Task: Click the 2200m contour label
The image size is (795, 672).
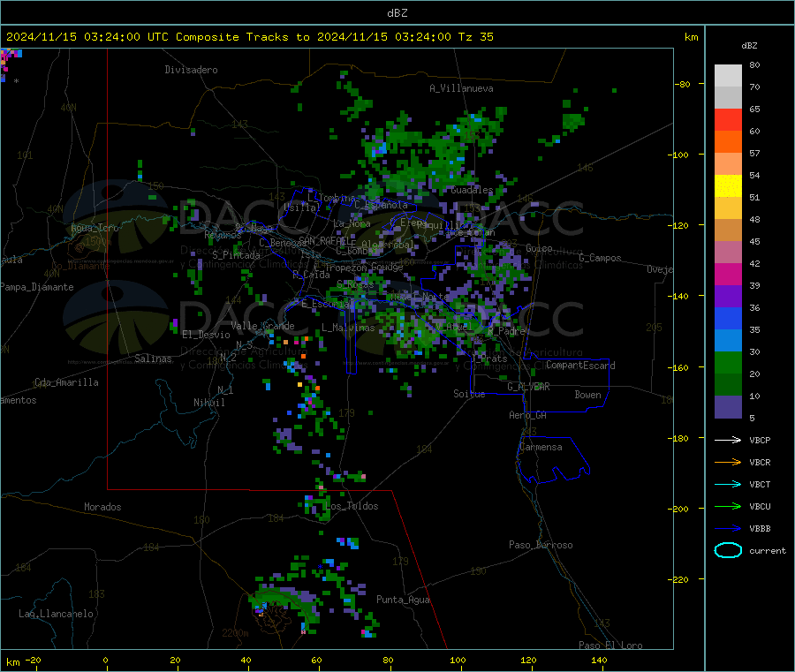Action: [x=235, y=633]
